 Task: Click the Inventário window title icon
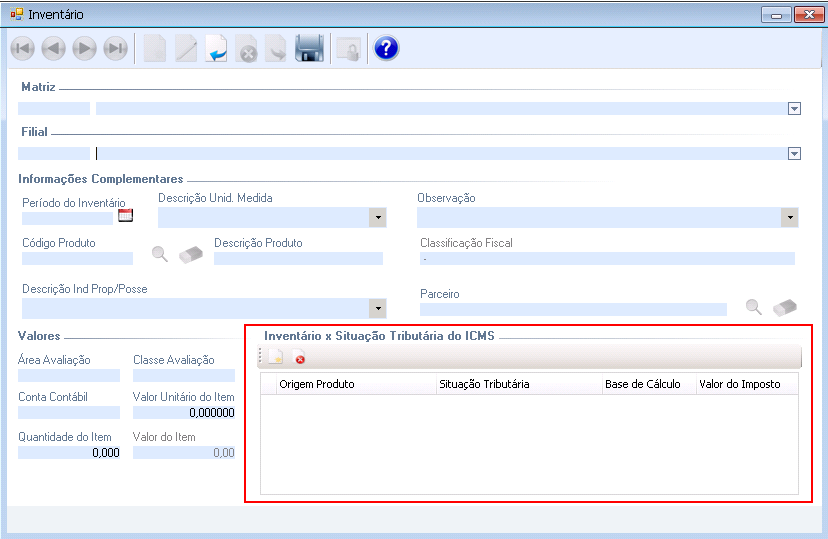click(x=16, y=14)
